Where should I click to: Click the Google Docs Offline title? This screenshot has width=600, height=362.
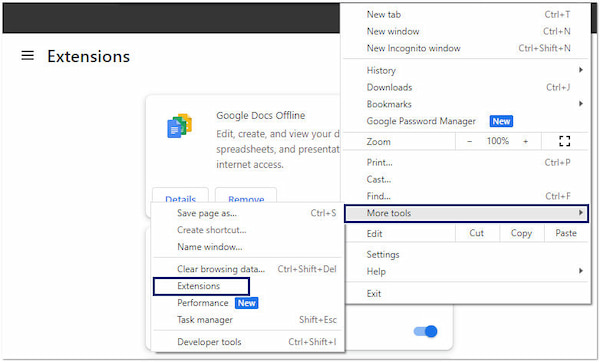[261, 116]
